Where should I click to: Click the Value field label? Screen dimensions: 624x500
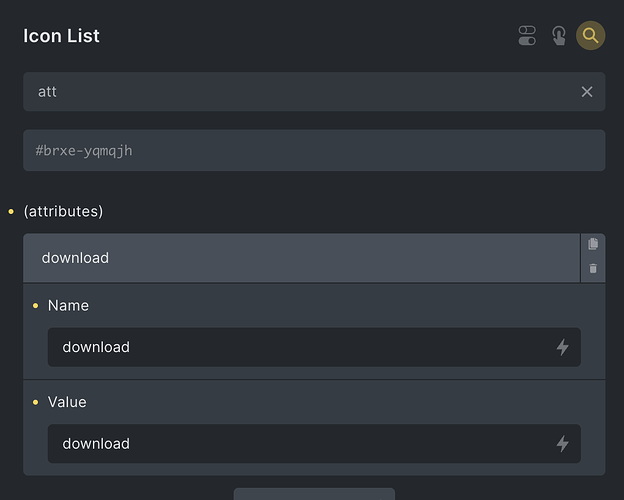pos(67,402)
